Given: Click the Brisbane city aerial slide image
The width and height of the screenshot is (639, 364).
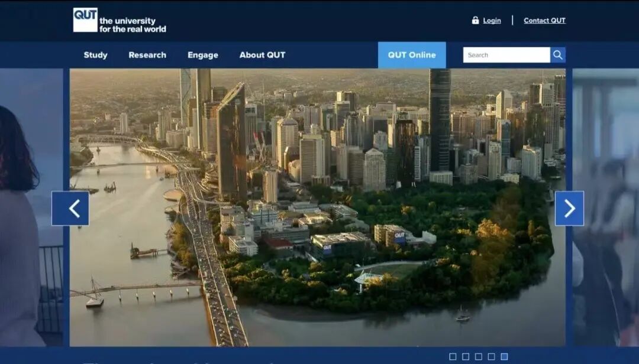Looking at the screenshot, I should pyautogui.click(x=317, y=207).
